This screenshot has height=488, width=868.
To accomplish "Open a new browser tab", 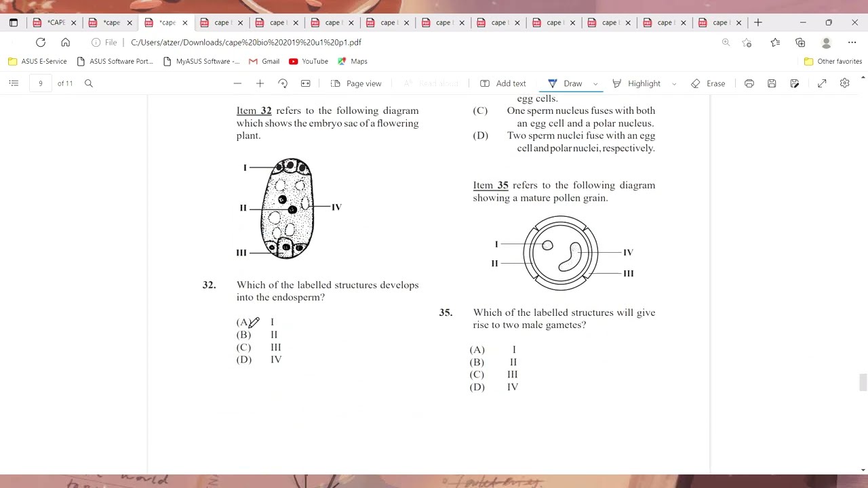I will point(758,22).
